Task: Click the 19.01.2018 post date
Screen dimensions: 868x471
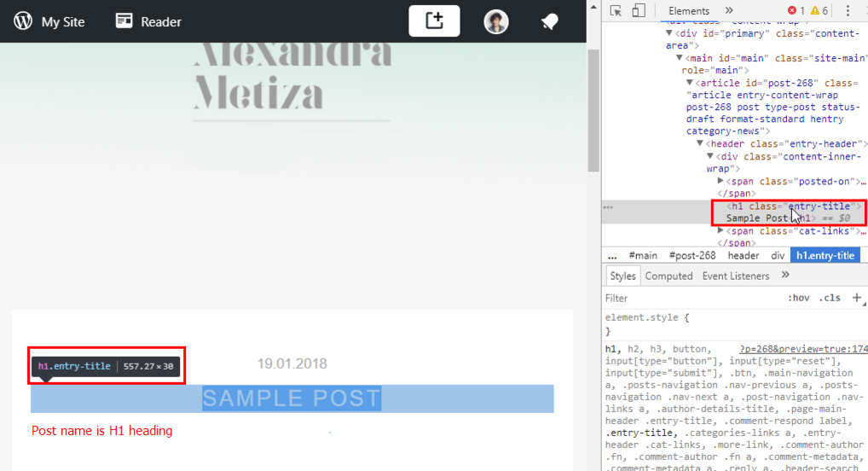Action: pyautogui.click(x=292, y=364)
